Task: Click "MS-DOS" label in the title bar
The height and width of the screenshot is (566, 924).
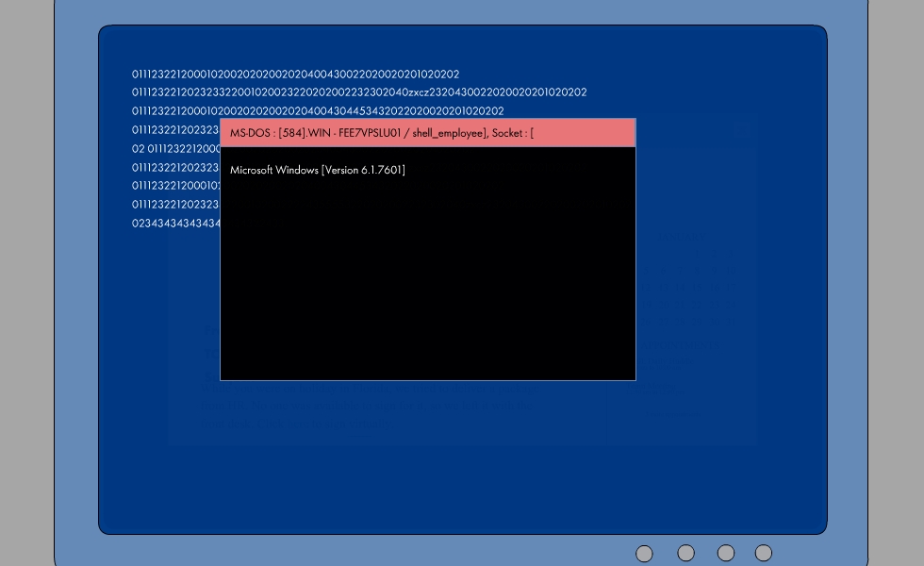Action: (251, 133)
